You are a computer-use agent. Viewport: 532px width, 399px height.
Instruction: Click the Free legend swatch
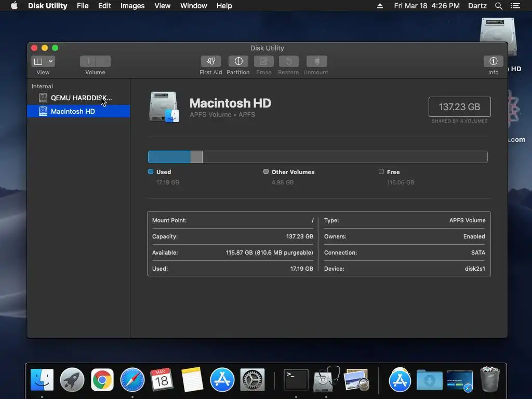(381, 171)
